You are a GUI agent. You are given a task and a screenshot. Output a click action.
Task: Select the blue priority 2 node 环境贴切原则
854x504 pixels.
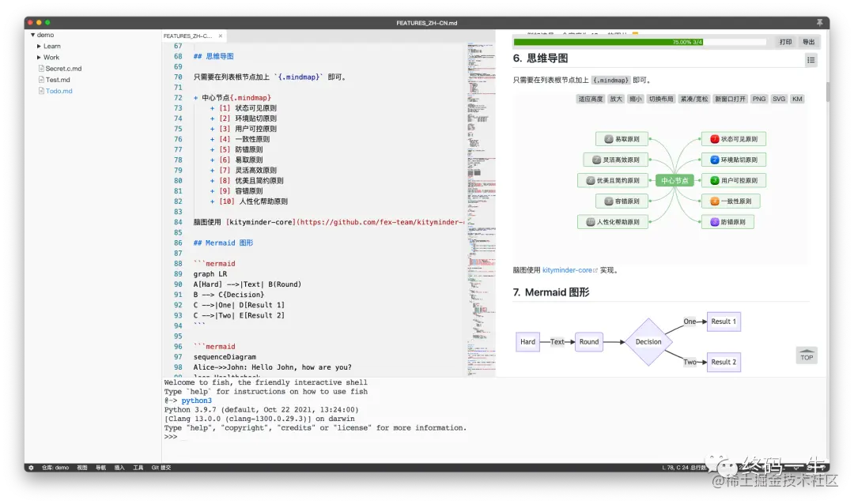(733, 160)
